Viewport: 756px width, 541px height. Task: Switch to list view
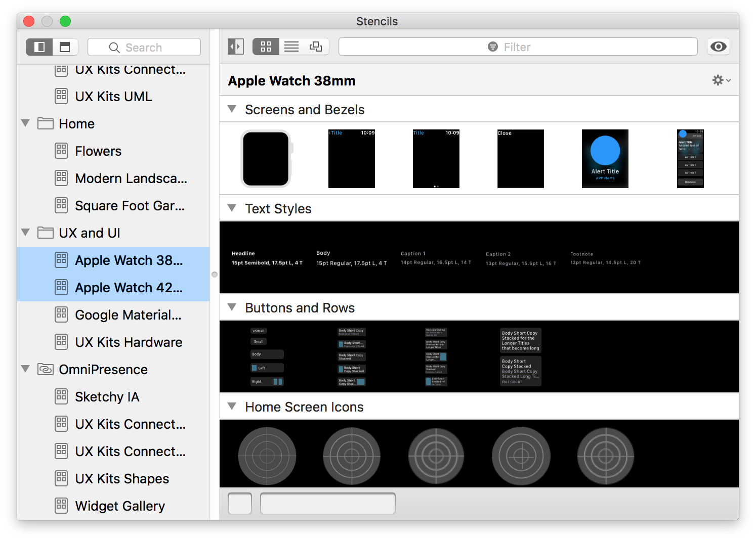coord(291,47)
